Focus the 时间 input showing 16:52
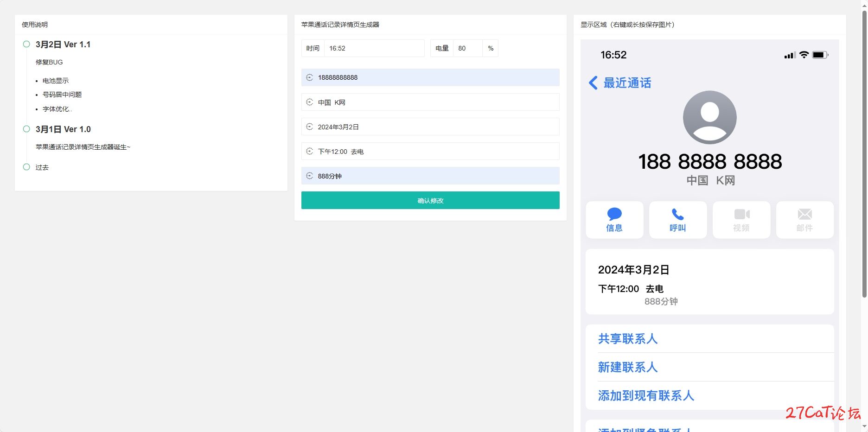Viewport: 868px width, 432px height. (x=374, y=48)
